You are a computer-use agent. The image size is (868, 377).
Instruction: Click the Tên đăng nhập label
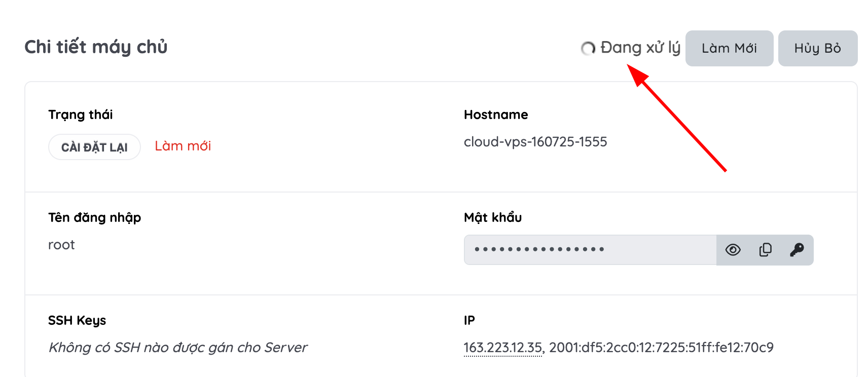[95, 218]
